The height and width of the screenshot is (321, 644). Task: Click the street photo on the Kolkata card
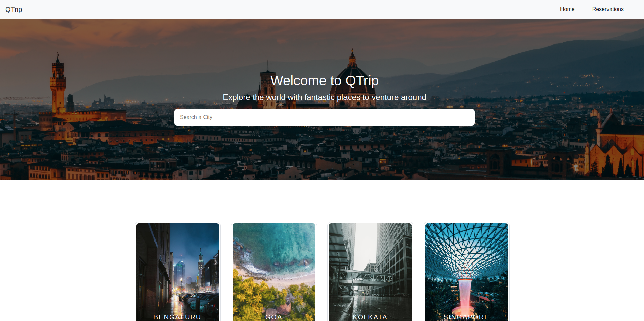click(370, 264)
